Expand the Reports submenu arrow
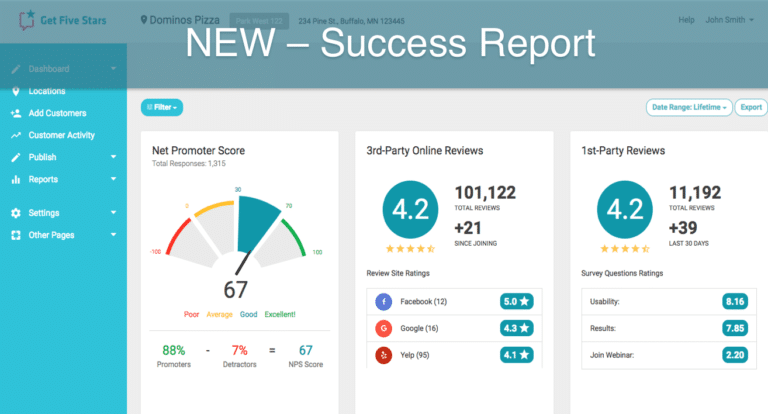 tap(113, 179)
